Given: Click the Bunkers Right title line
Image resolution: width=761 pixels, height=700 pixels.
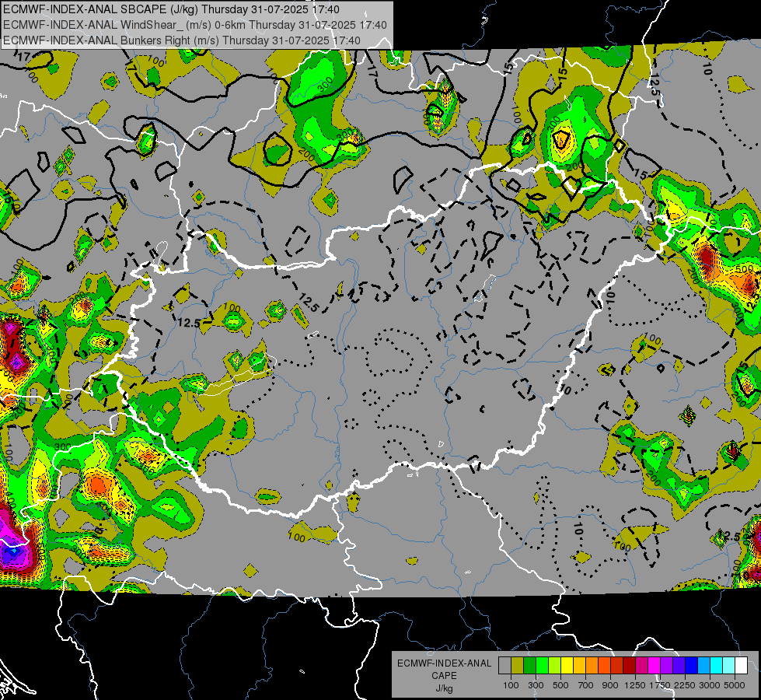Looking at the screenshot, I should click(182, 40).
